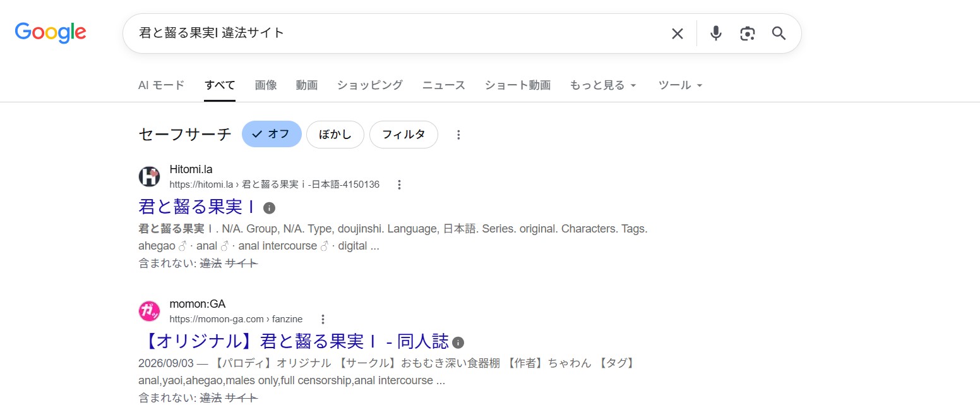This screenshot has width=980, height=412.
Task: Open the 【オリジナル】君と齧る果実 I - 同人誌 link
Action: click(x=294, y=342)
